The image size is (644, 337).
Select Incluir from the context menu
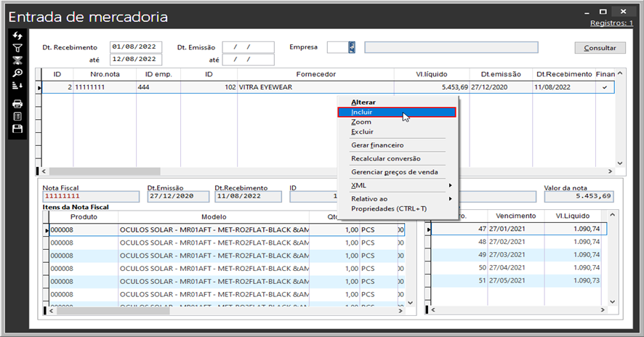point(361,113)
